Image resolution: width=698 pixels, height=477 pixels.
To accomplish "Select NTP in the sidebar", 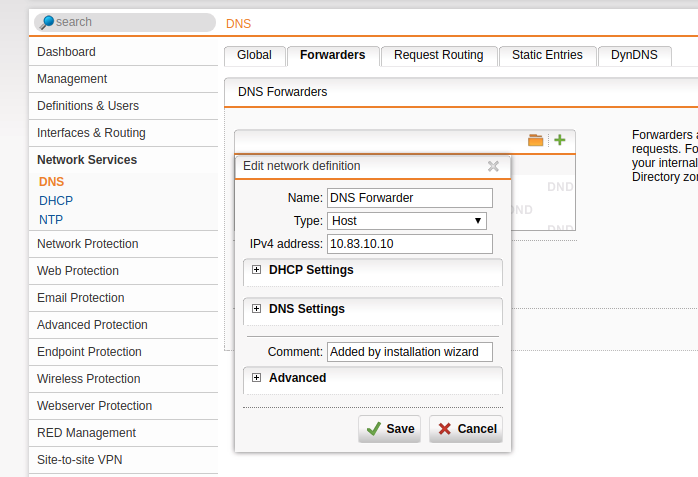I will click(51, 219).
